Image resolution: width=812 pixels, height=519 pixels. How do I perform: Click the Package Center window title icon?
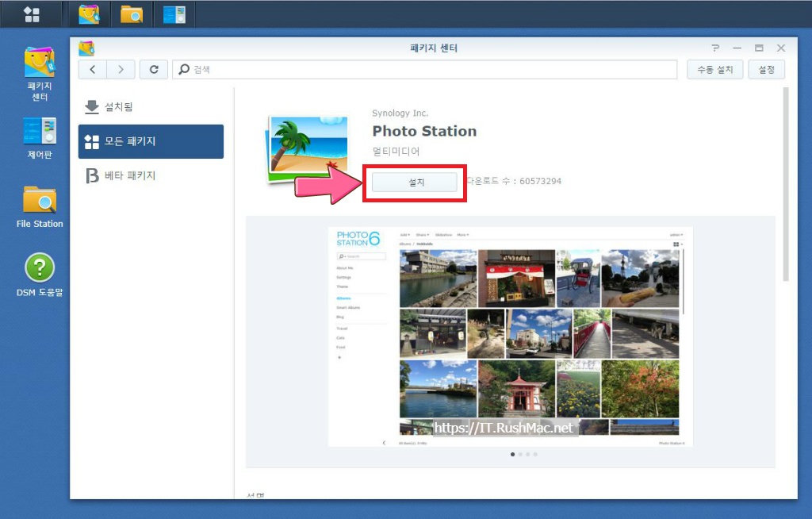pos(86,48)
